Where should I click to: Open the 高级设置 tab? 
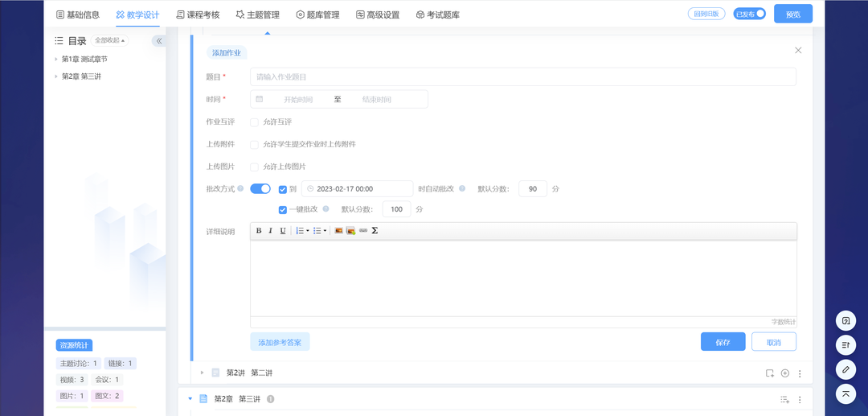pyautogui.click(x=378, y=15)
